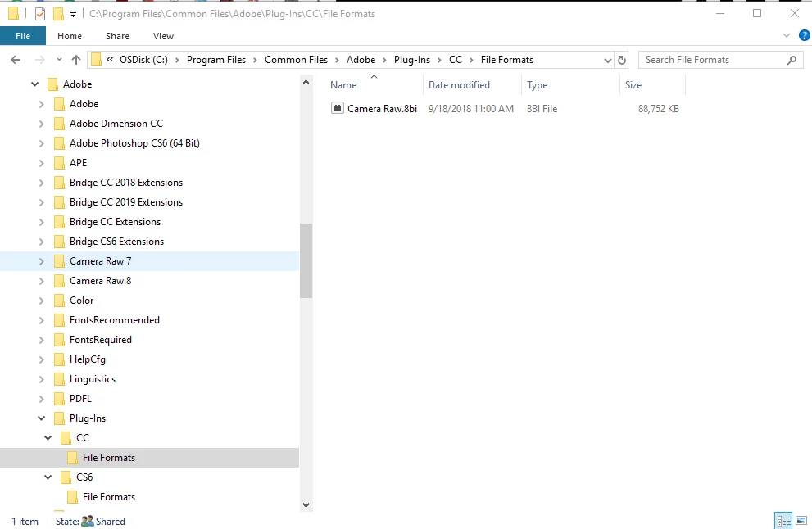Screen dimensions: 812x529
Task: Open the address bar history dropdown
Action: (607, 60)
